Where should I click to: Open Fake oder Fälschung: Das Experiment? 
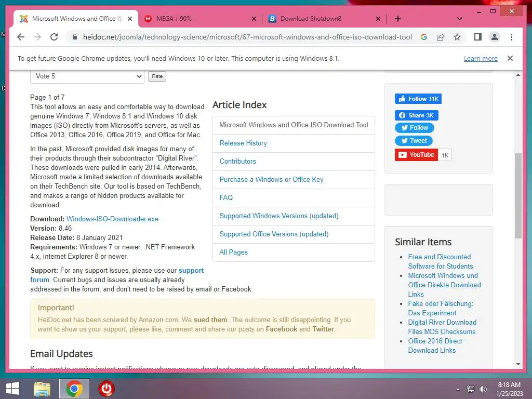[x=441, y=309]
